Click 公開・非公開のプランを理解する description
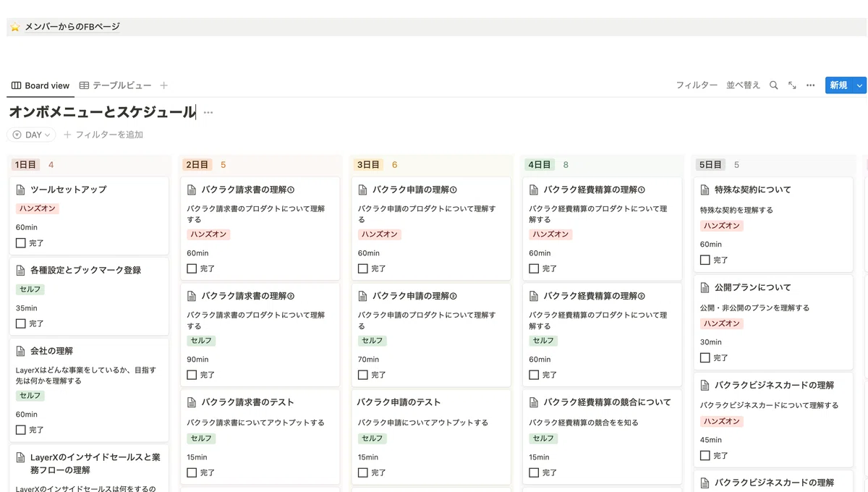Image resolution: width=868 pixels, height=492 pixels. point(754,307)
